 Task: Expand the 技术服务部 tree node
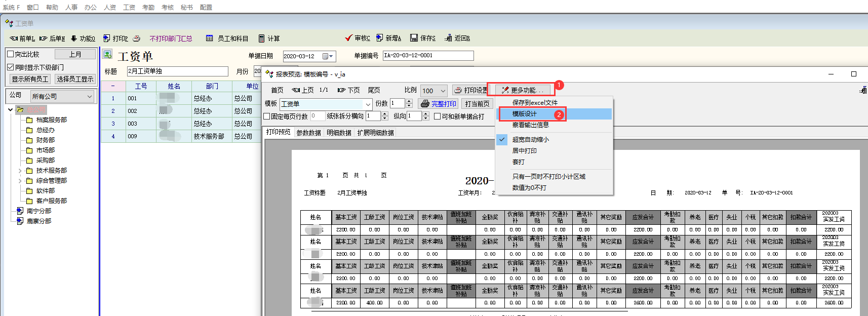click(20, 171)
